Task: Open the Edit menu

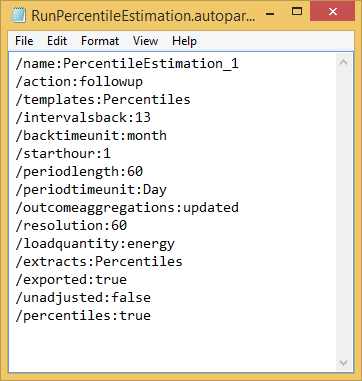Action: click(x=57, y=41)
